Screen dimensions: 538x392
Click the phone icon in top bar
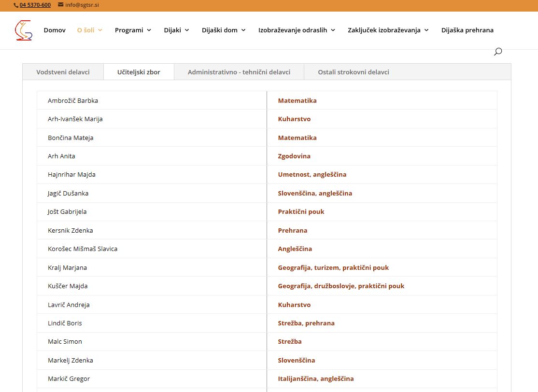pos(16,5)
